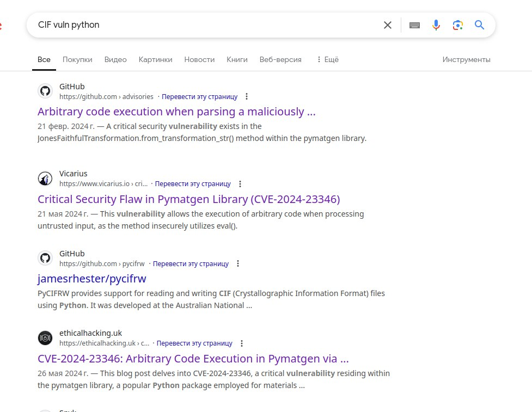Click the ethicalhacking.uk site favicon
532x412 pixels.
(x=45, y=337)
